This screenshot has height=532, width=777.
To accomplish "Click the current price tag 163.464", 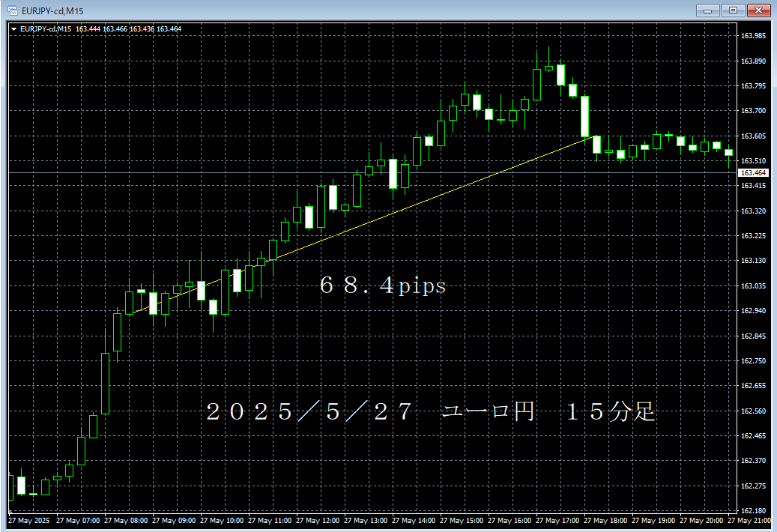I will tap(754, 173).
